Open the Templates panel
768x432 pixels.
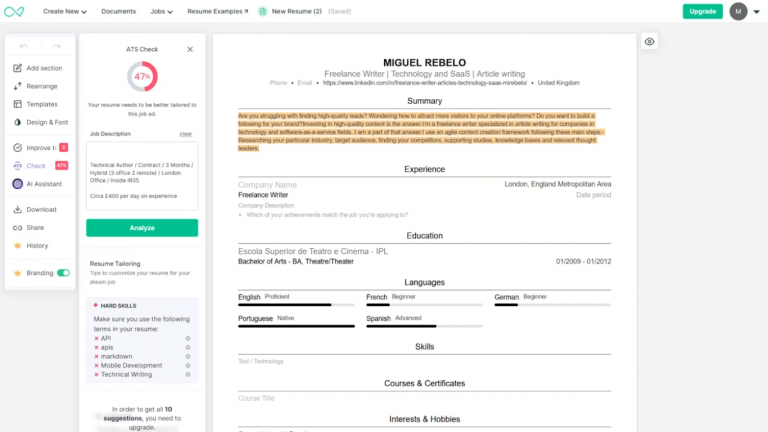click(35, 104)
